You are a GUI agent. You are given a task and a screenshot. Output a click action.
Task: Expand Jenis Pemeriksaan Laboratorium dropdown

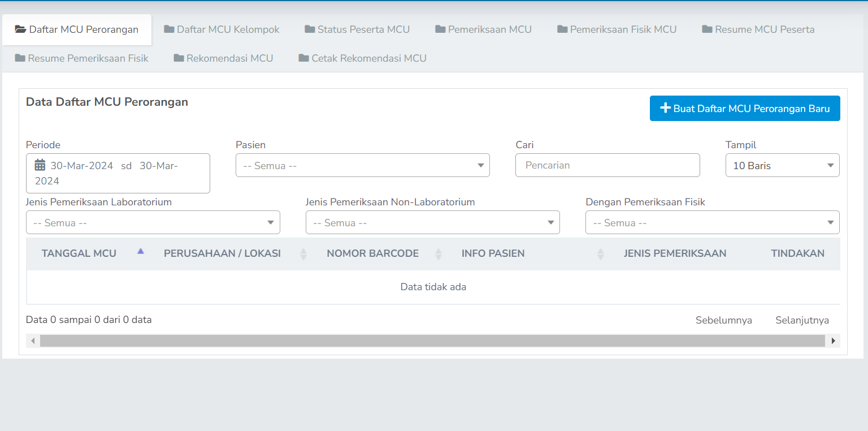(153, 222)
